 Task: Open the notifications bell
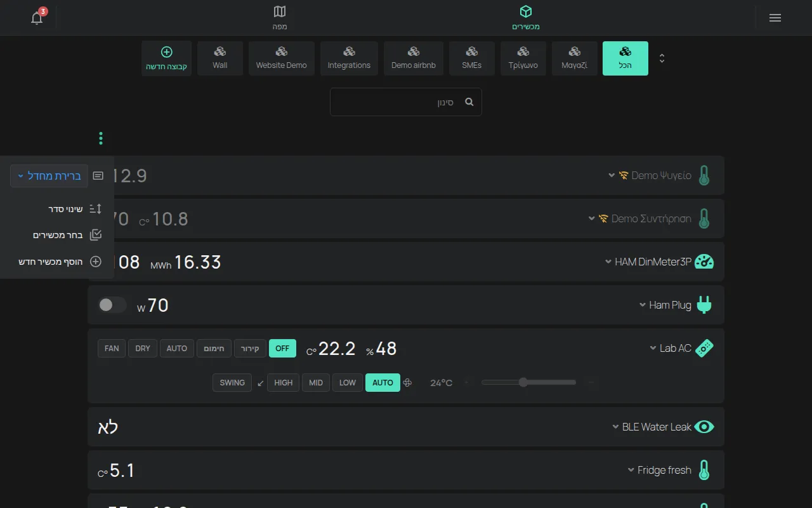[37, 18]
